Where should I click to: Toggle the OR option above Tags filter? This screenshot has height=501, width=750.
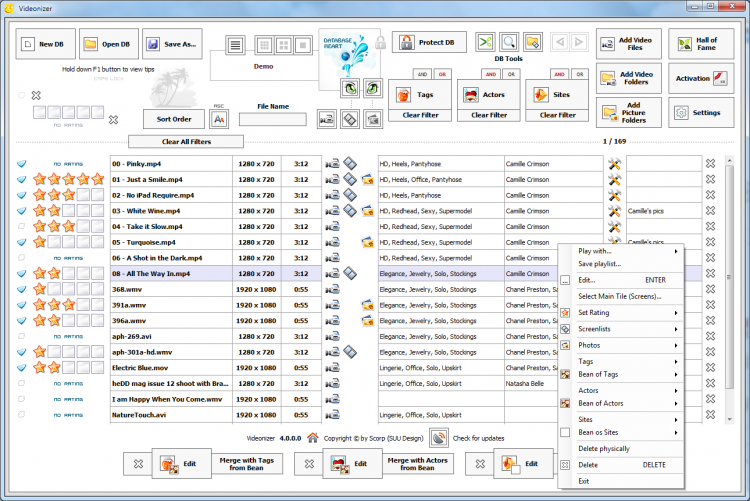click(440, 75)
